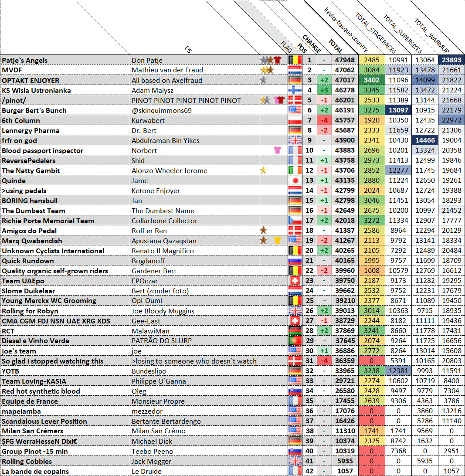Screen dimensions: 465x476
Task: Select the TOTAL_SUPERSIXES column header
Action: pyautogui.click(x=402, y=34)
